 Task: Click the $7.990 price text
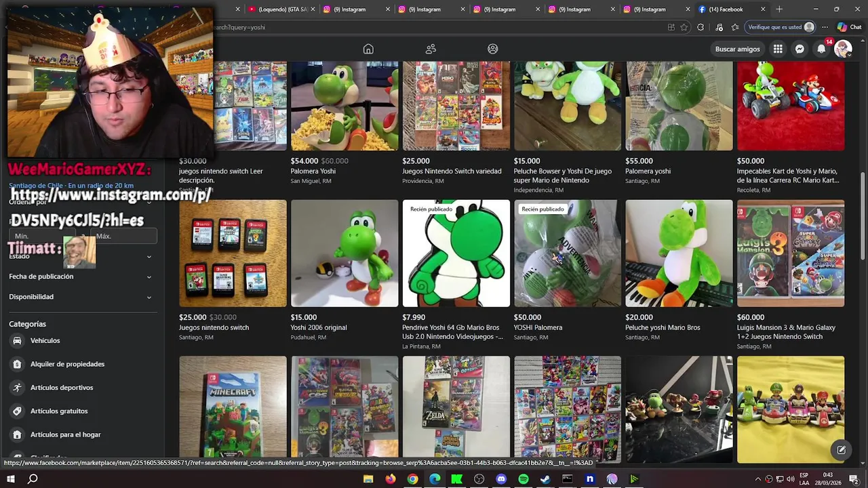click(x=414, y=317)
